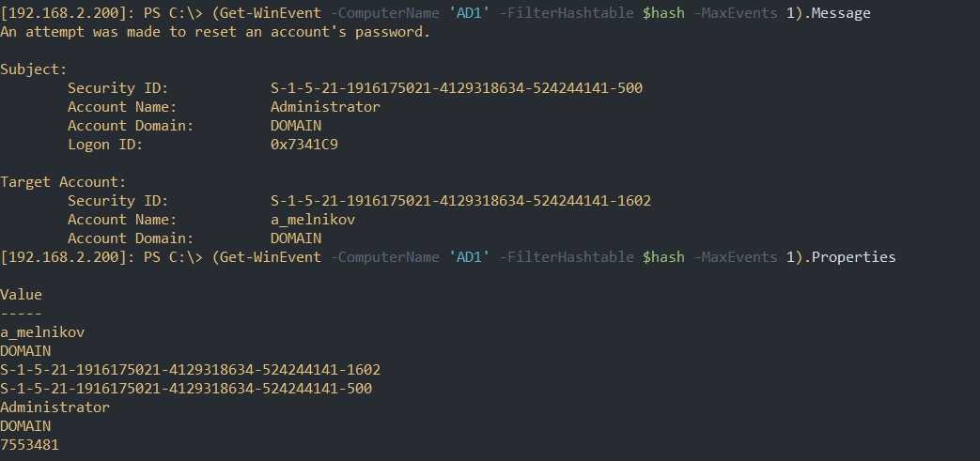This screenshot has height=461, width=980.
Task: Click $hash in the second command
Action: [x=662, y=257]
